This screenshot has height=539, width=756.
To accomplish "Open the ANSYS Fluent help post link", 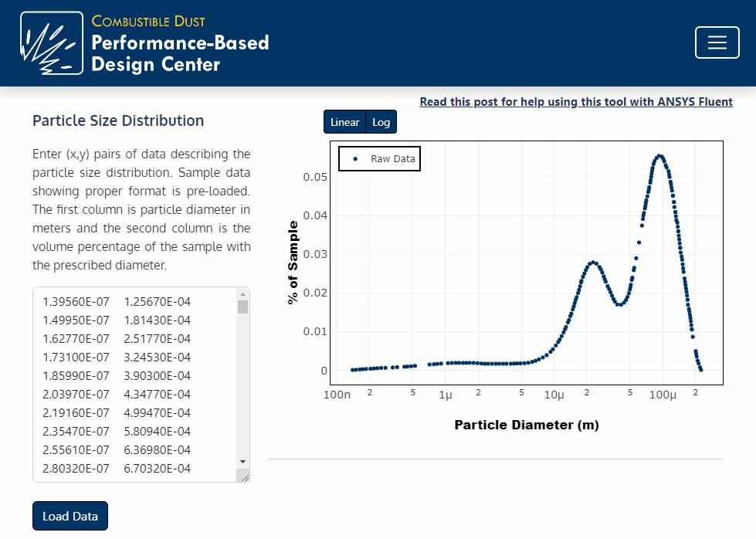I will point(575,102).
